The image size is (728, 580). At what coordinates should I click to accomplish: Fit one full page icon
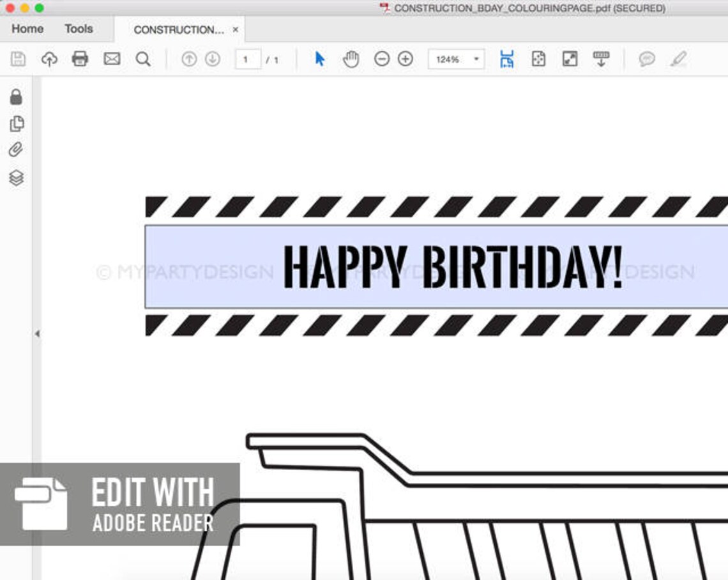(538, 59)
